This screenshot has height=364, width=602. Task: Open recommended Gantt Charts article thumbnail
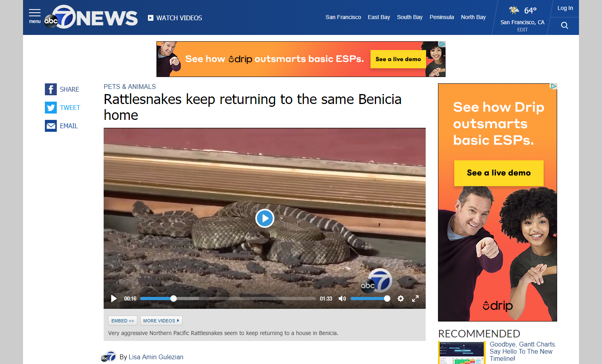(462, 353)
